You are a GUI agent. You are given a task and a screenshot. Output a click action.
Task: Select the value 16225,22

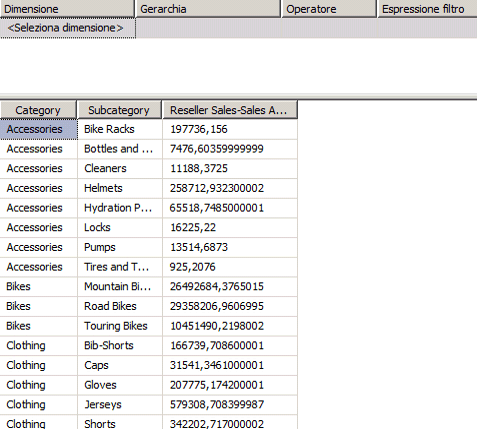(x=230, y=228)
